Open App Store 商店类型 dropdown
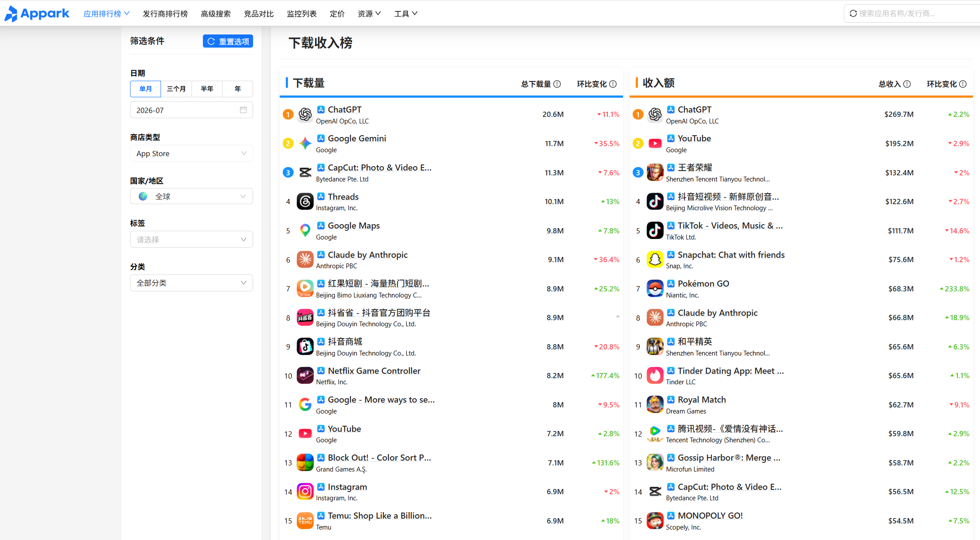The width and height of the screenshot is (980, 540). click(x=192, y=154)
